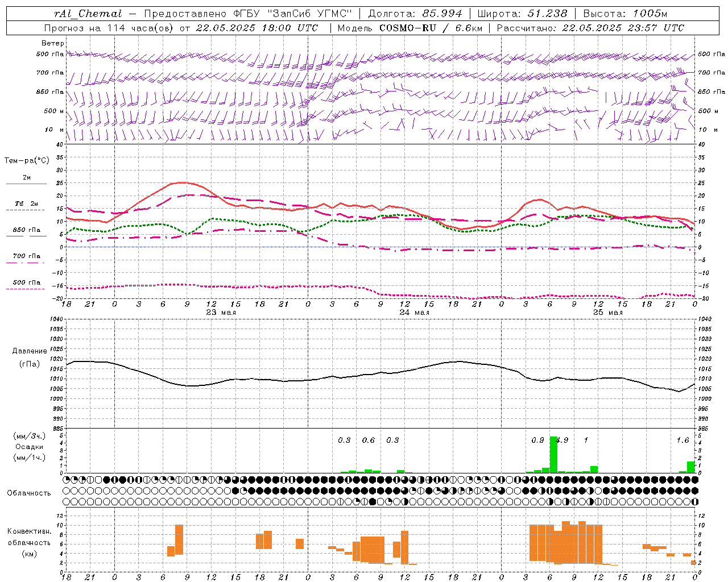Click the 0.6 precipitation value
Image resolution: width=728 pixels, height=582 pixels.
pyautogui.click(x=369, y=440)
